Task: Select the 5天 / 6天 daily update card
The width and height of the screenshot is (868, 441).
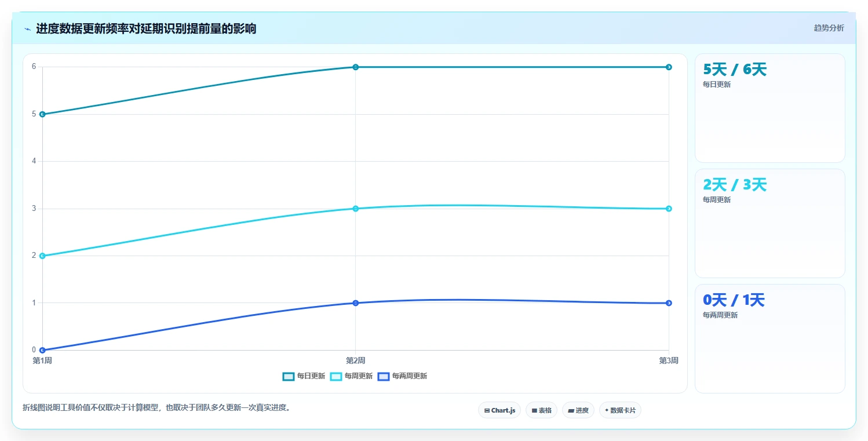Action: click(x=769, y=108)
